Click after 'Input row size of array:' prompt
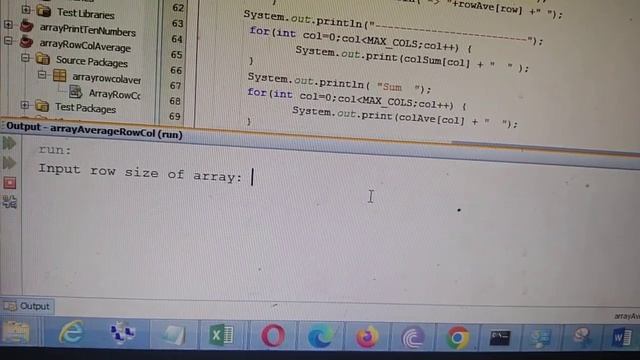Viewport: 640px width, 360px height. pos(253,178)
